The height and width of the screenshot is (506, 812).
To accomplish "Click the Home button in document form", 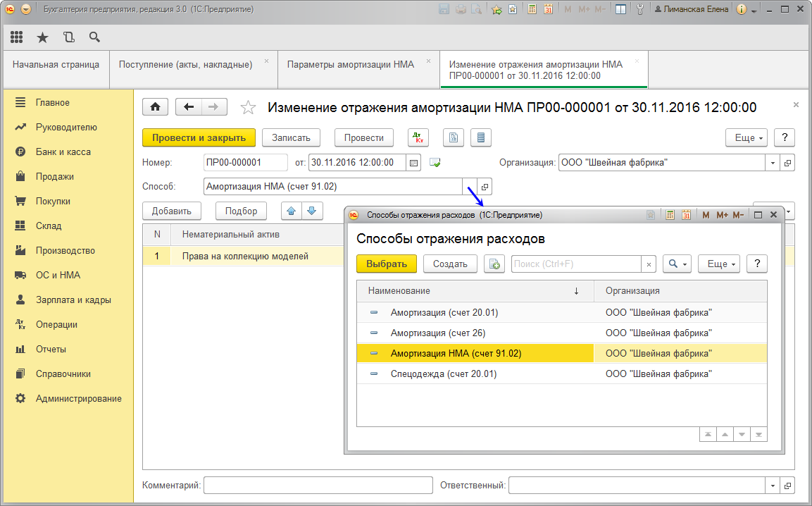I will click(x=156, y=107).
